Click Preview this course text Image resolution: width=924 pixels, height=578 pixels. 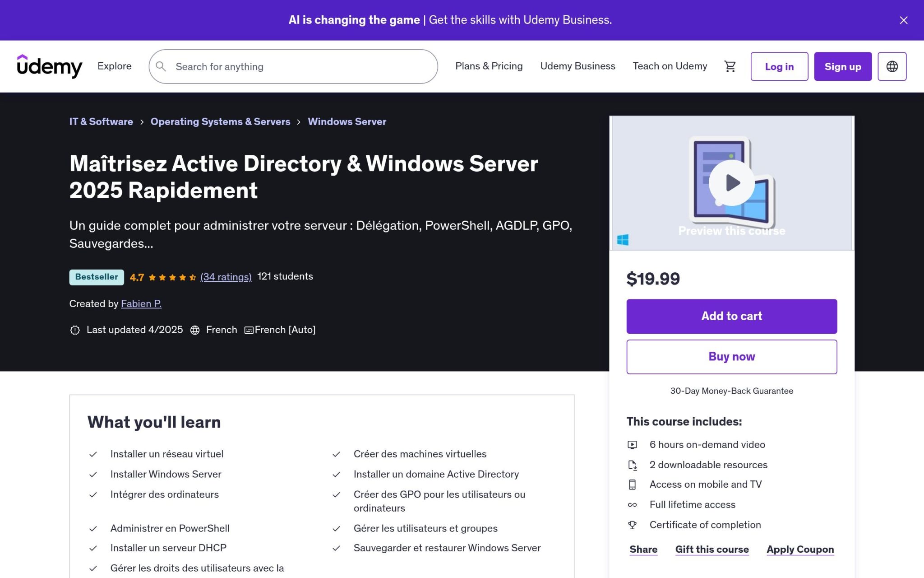[x=731, y=231]
